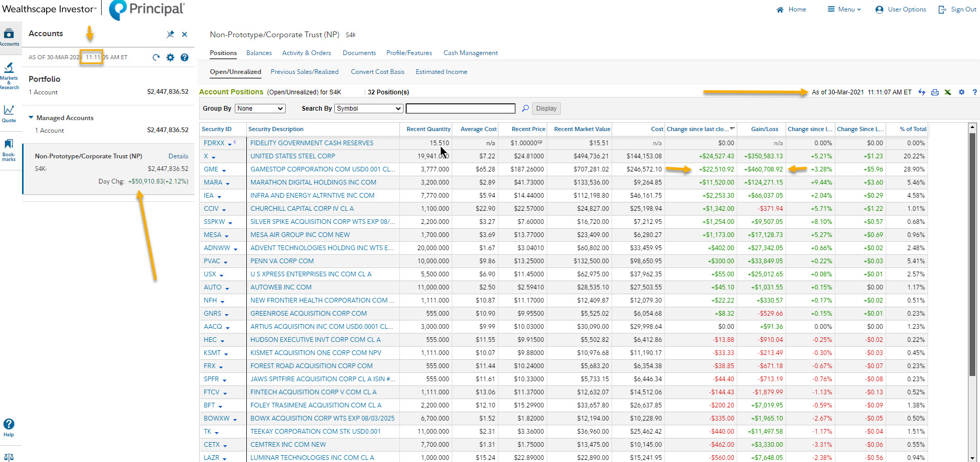Switch to the Activity & Orders tab
This screenshot has height=462, width=980.
pyautogui.click(x=307, y=53)
